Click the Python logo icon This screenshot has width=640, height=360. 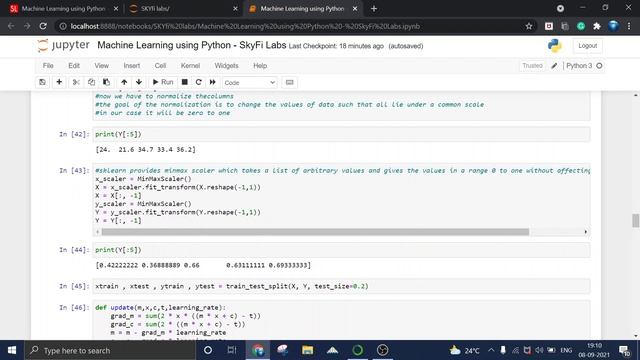554,46
